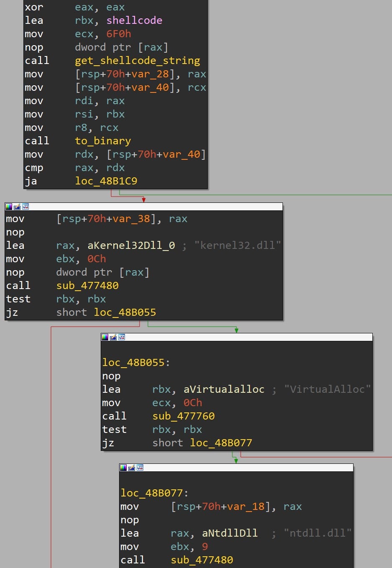Select the to_binary function name
Screen dimensions: 392x568
(103, 141)
